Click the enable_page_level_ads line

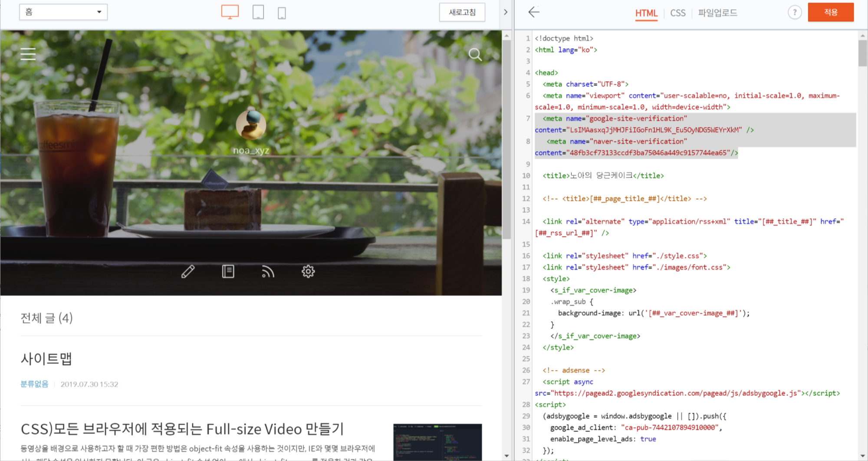[x=603, y=439]
